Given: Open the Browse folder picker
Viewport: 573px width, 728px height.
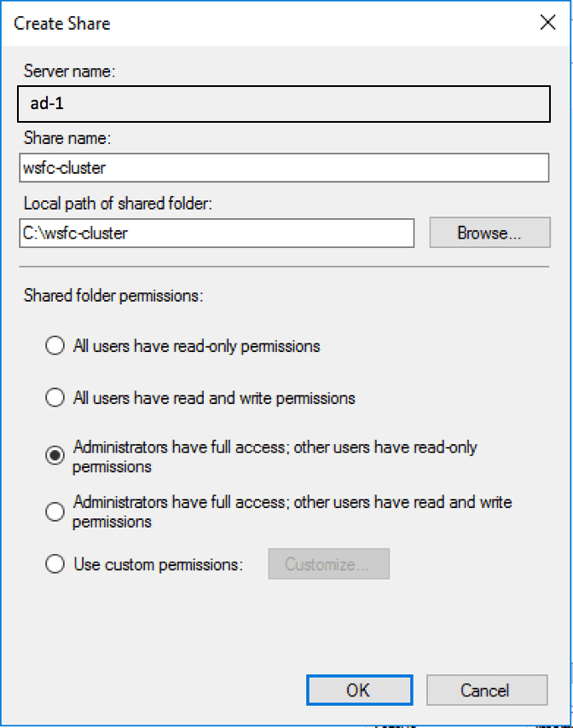Looking at the screenshot, I should click(x=489, y=233).
